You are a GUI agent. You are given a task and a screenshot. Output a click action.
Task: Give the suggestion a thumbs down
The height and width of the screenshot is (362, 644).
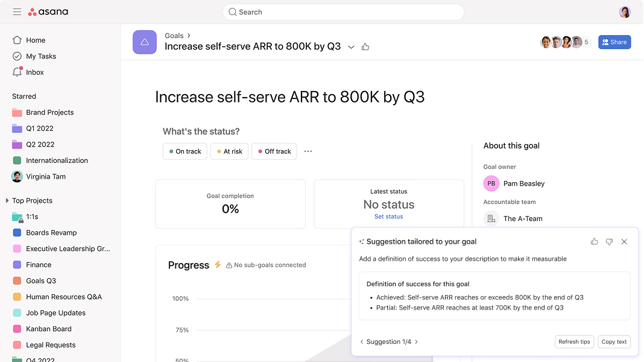click(x=609, y=241)
